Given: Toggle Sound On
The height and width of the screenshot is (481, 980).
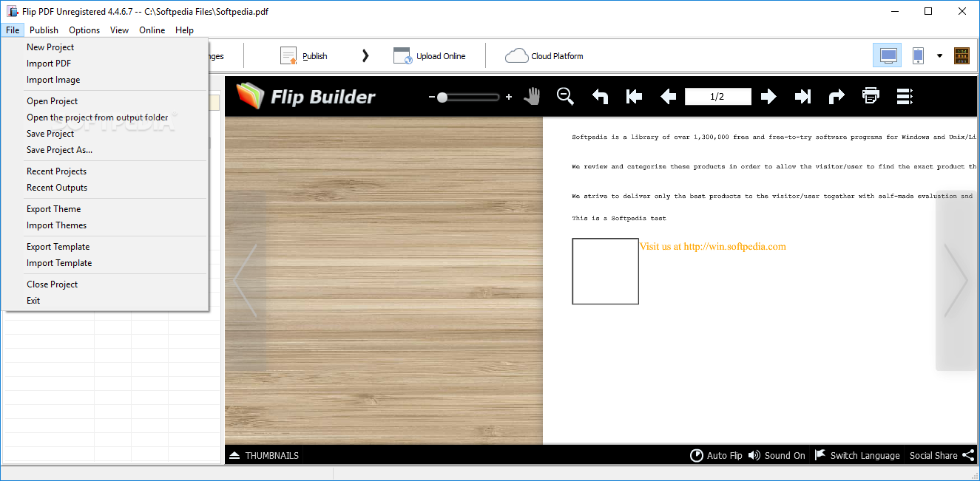Looking at the screenshot, I should (x=777, y=455).
